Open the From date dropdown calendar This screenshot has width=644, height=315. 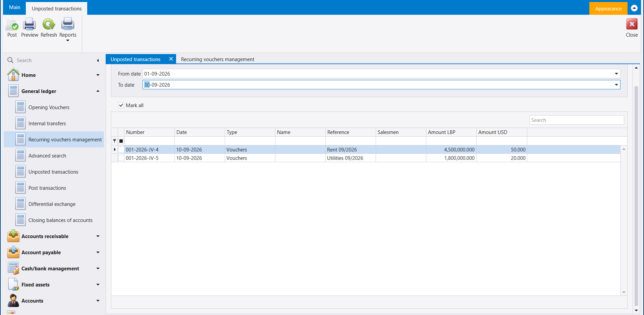coord(616,74)
